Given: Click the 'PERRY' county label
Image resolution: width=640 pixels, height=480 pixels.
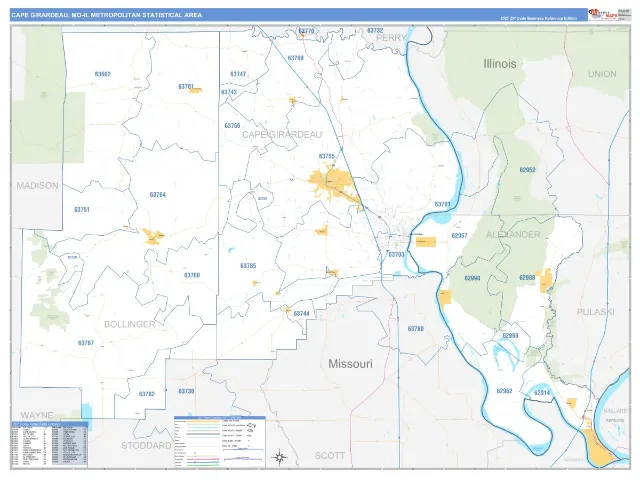Looking at the screenshot, I should click(391, 38).
